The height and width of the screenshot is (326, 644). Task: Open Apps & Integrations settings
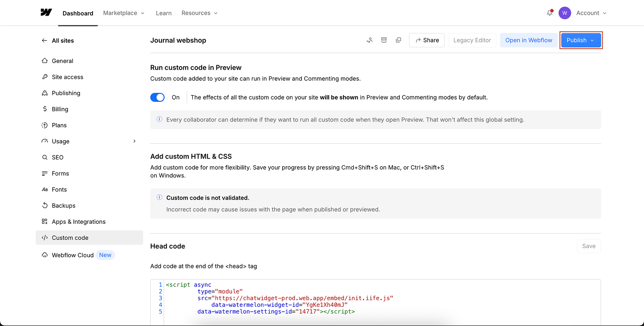coord(89,222)
